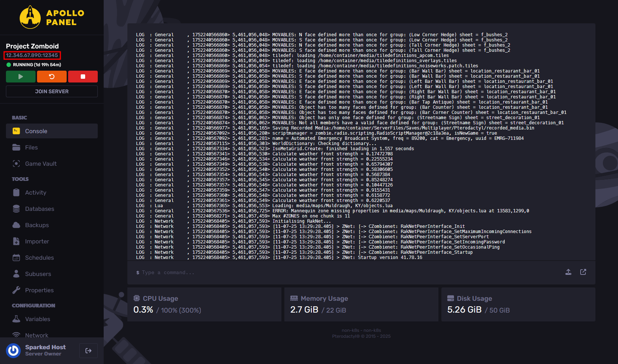Image resolution: width=618 pixels, height=364 pixels.
Task: Click the Project Zomboid server title
Action: coord(32,46)
